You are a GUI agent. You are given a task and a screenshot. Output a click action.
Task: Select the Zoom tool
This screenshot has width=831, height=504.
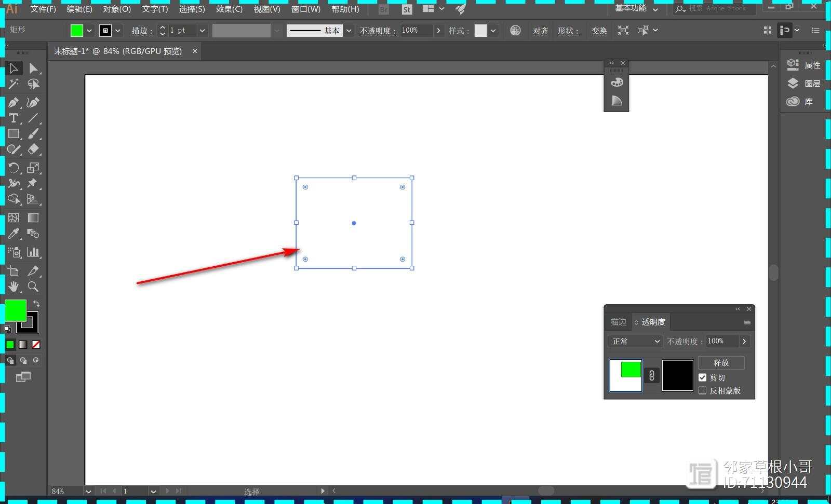(33, 287)
